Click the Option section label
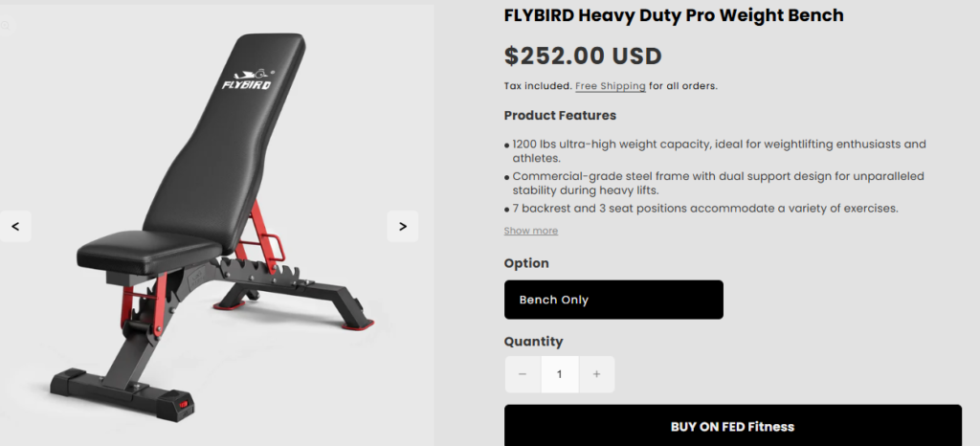980x446 pixels. [x=526, y=263]
